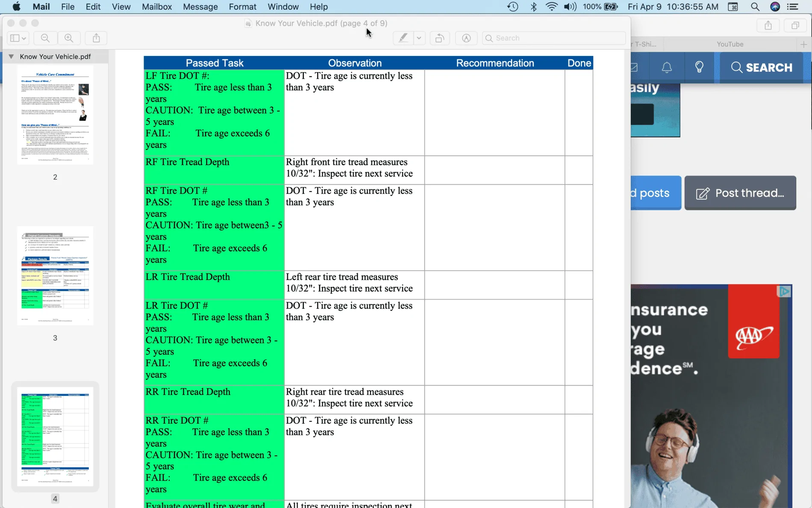Click "Right front tire tread measures" observation
This screenshot has height=508, width=812.
[x=347, y=162]
